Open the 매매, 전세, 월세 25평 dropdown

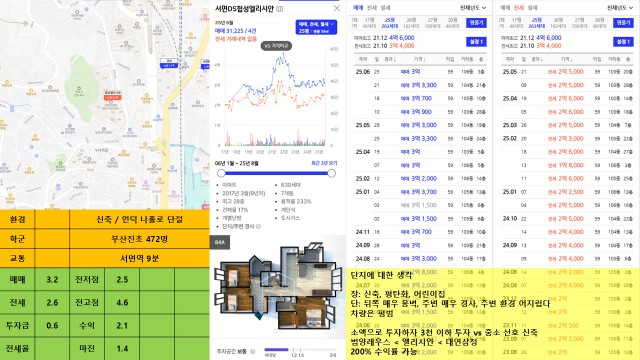pyautogui.click(x=316, y=27)
